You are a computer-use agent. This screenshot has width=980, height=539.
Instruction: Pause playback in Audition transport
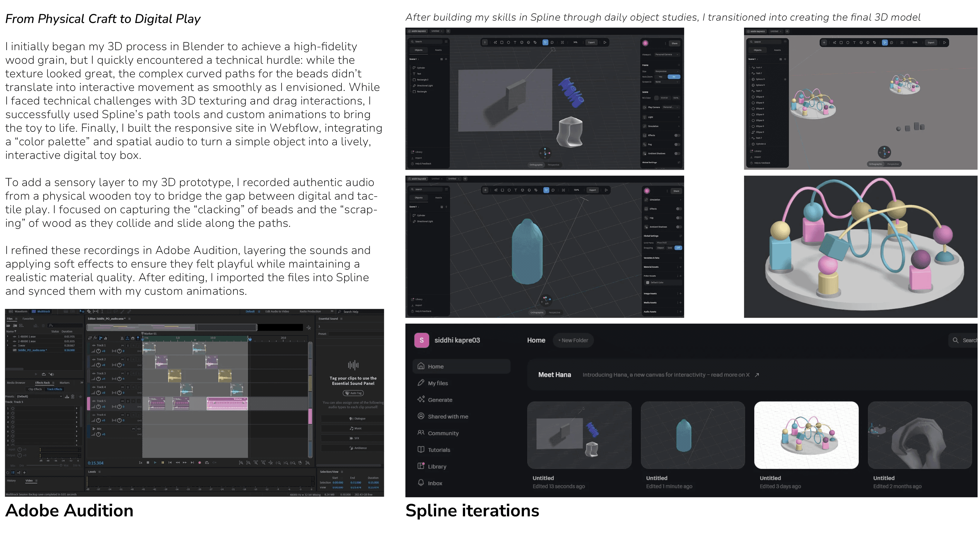point(162,463)
